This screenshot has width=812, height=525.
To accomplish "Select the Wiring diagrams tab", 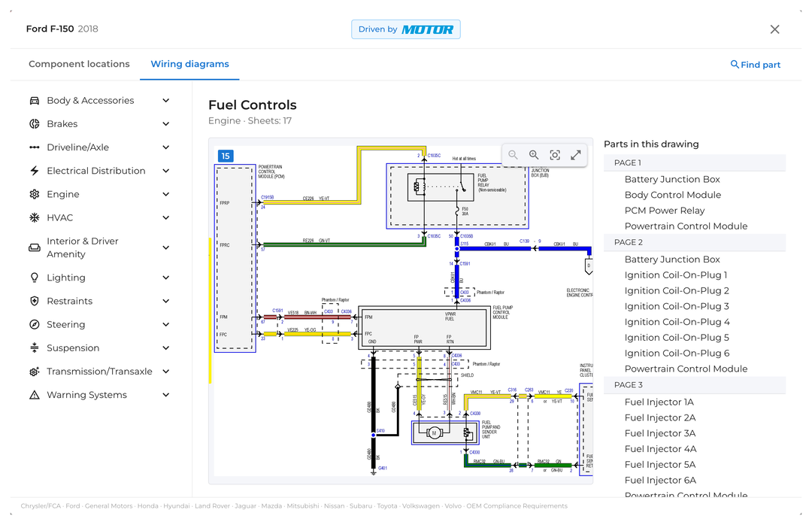I will (x=189, y=64).
